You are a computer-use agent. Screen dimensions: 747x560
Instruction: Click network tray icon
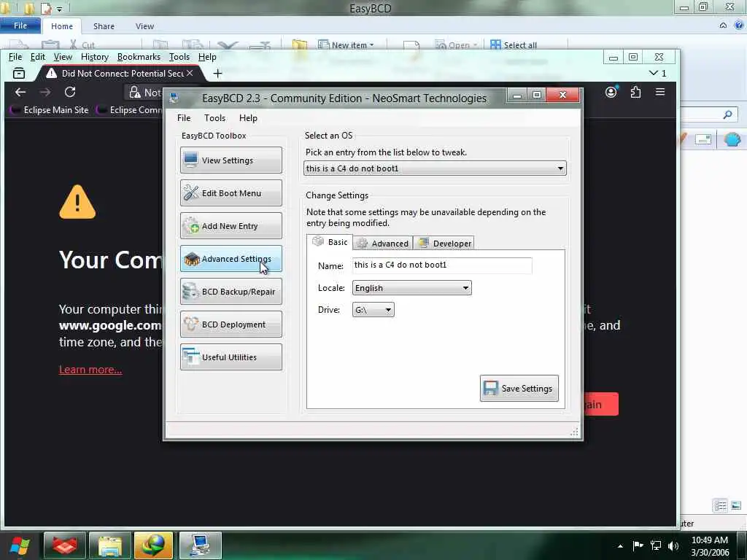pyautogui.click(x=656, y=545)
